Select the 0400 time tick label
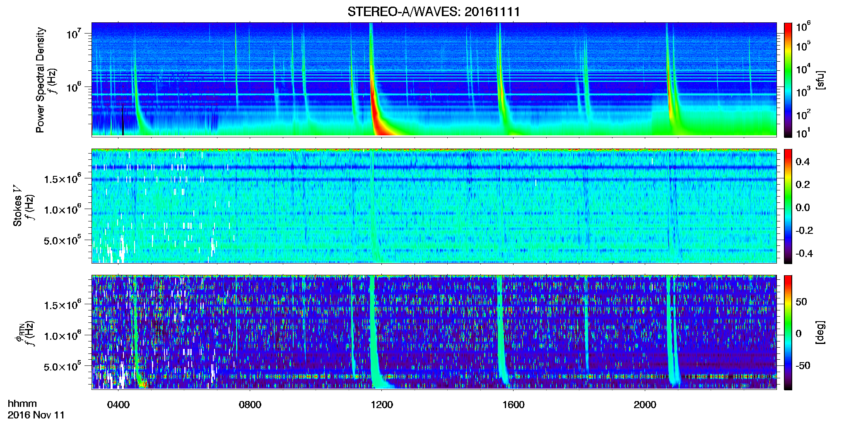Image resolution: width=868 pixels, height=447 pixels. 118,405
